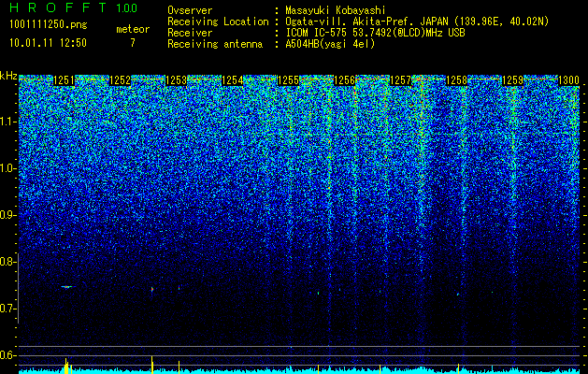Click the 1254 time marker
The width and height of the screenshot is (588, 374).
coord(232,80)
